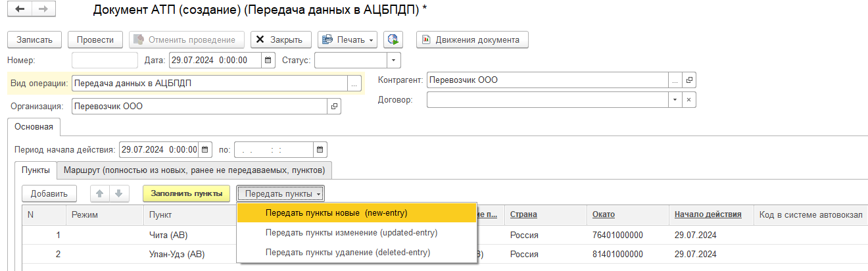Expand the Статус dropdown
Screen dimensions: 868x271
tap(393, 61)
